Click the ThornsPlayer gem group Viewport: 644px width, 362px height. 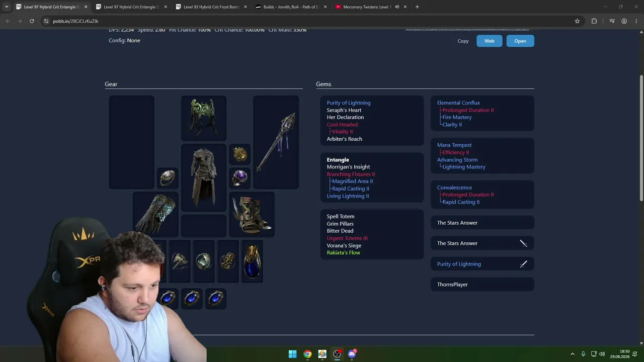pos(482,285)
